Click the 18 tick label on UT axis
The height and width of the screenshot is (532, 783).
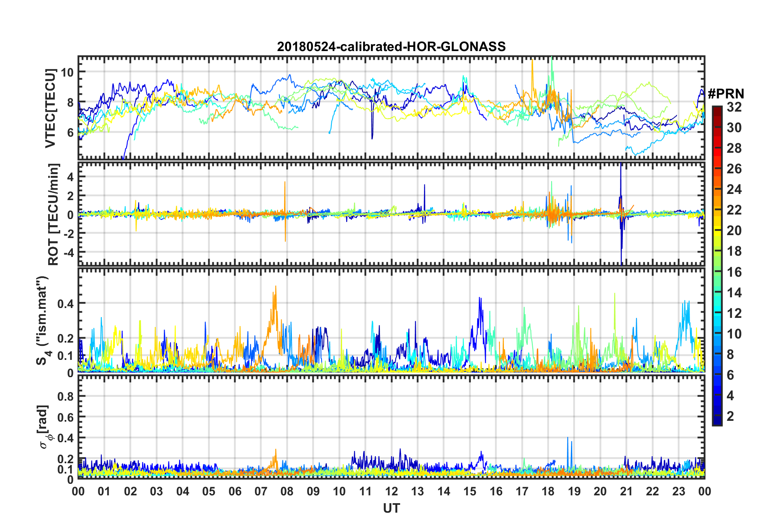tap(548, 491)
